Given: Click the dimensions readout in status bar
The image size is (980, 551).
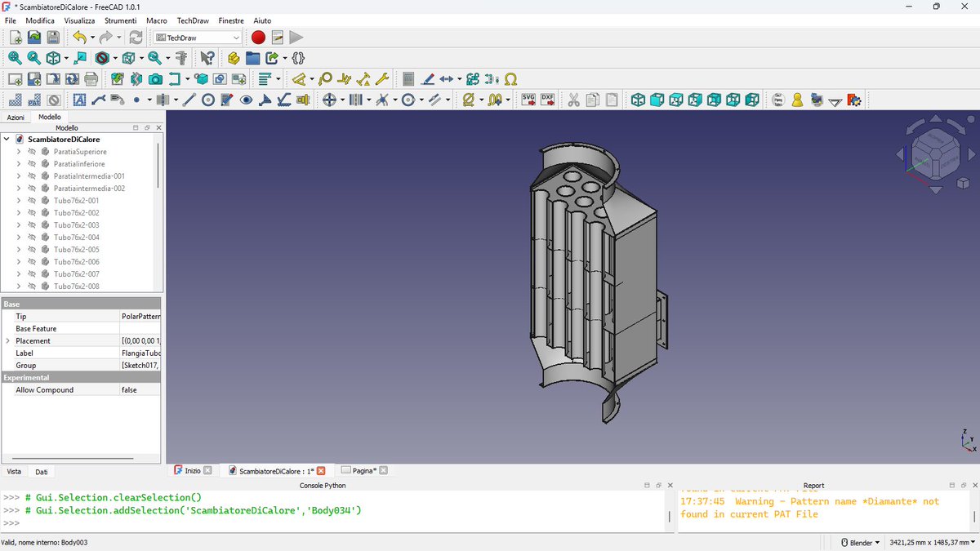Looking at the screenshot, I should pyautogui.click(x=933, y=543).
